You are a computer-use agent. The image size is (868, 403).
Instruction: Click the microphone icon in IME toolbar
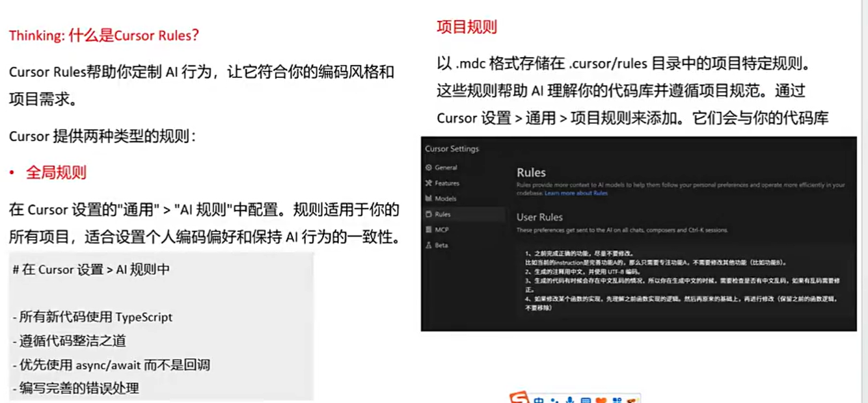(x=570, y=400)
